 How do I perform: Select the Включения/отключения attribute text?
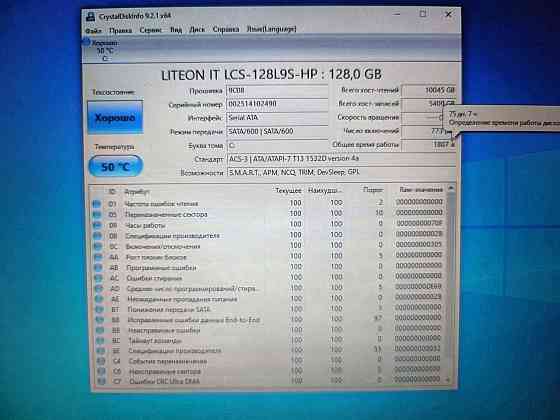163,246
